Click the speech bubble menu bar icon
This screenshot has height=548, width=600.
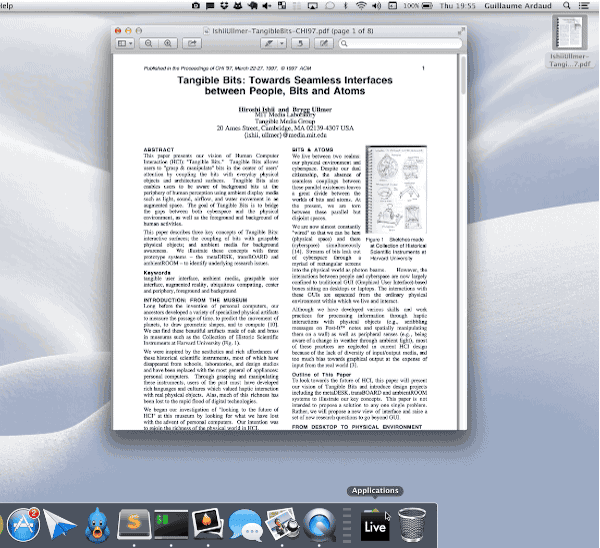[210, 6]
